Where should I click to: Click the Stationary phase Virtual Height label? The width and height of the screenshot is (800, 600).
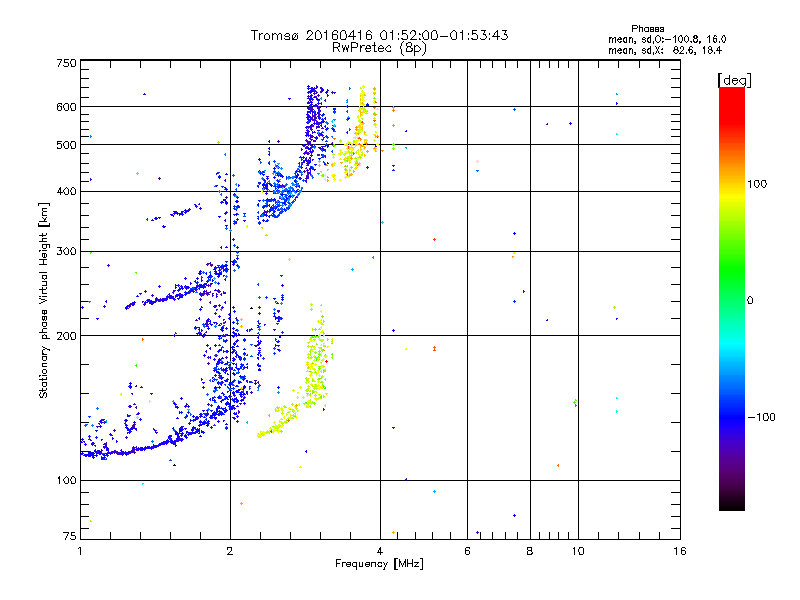click(43, 301)
